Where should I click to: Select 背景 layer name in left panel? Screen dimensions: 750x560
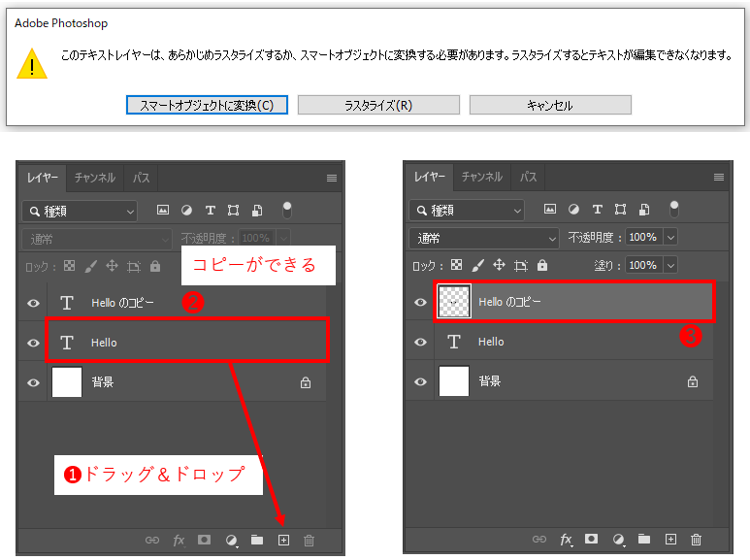coord(102,382)
